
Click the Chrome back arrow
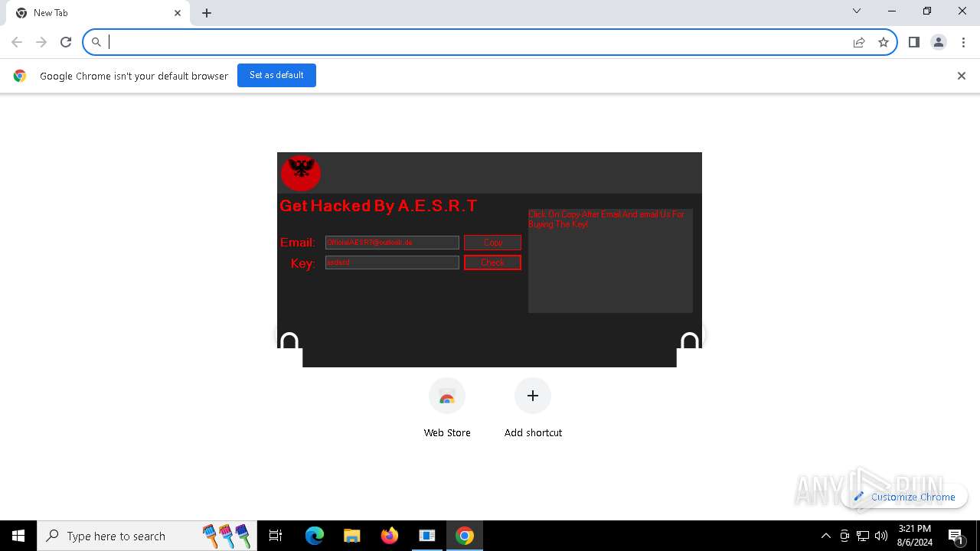pos(17,42)
